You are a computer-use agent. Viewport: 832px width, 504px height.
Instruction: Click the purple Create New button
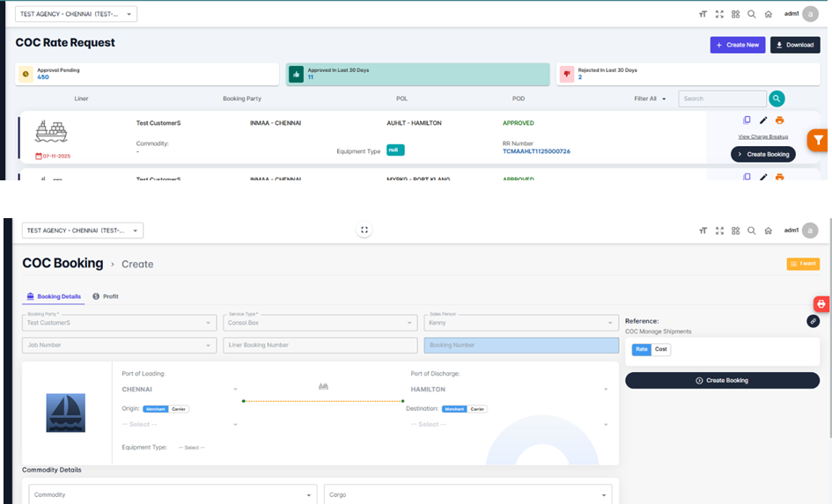click(x=737, y=45)
